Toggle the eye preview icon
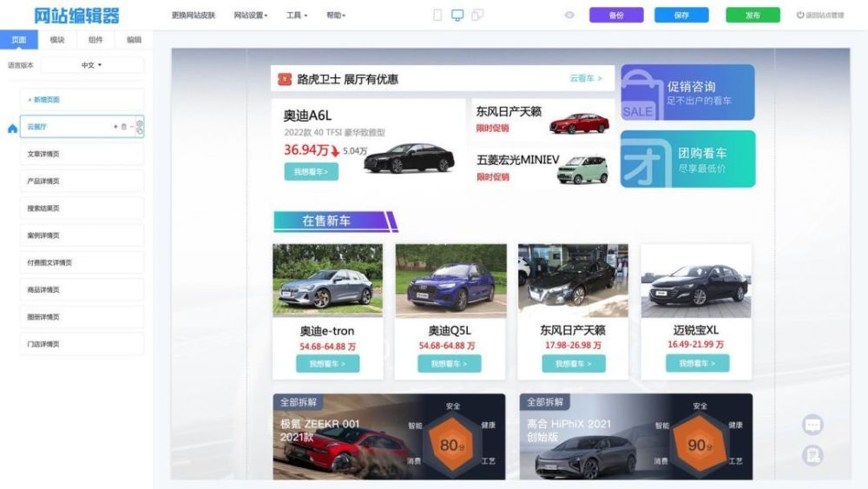 pyautogui.click(x=569, y=15)
